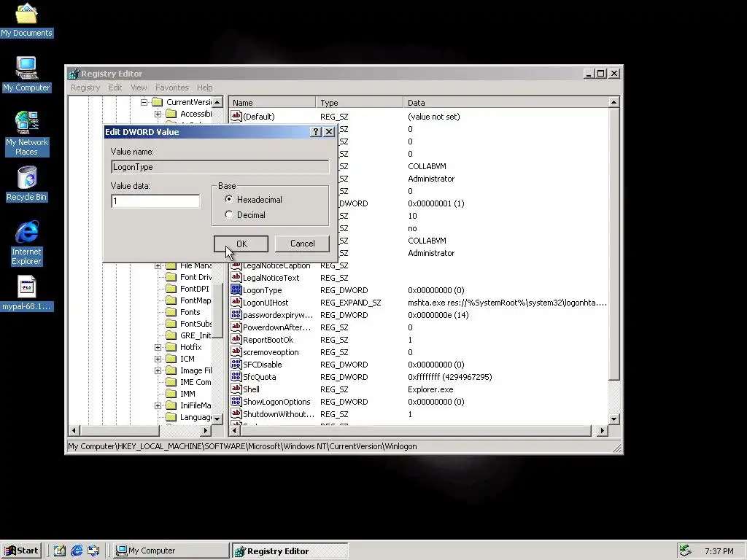The height and width of the screenshot is (560, 747).
Task: Switch to My Computer taskbar window
Action: click(x=171, y=551)
